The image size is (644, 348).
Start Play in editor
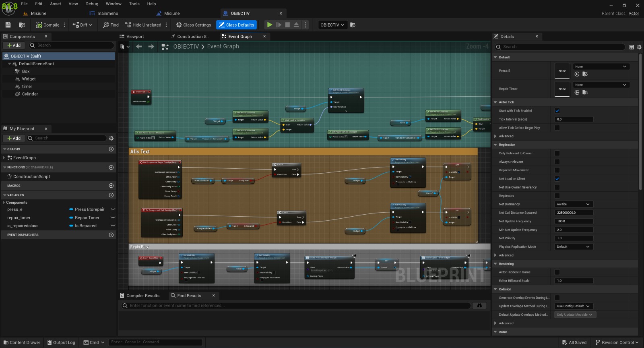[x=270, y=25]
